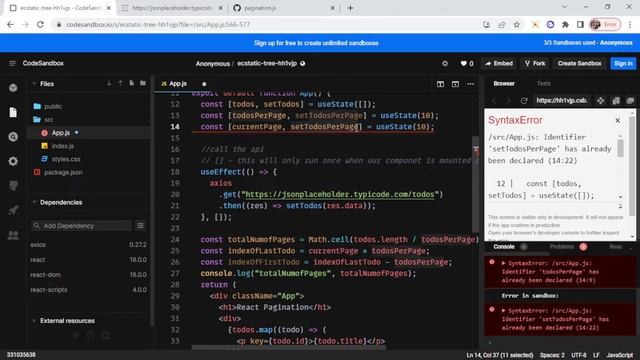Go forward in the preview browser
The height and width of the screenshot is (360, 640).
509,100
